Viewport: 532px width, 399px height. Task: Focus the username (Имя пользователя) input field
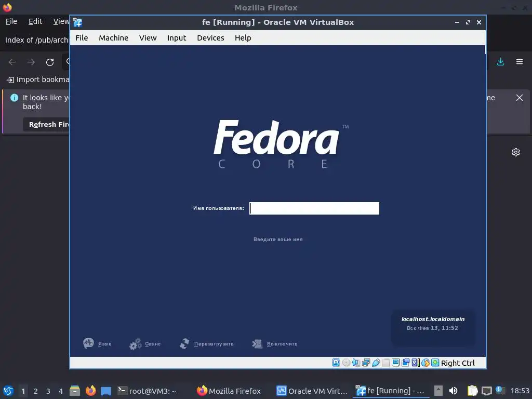pyautogui.click(x=314, y=208)
